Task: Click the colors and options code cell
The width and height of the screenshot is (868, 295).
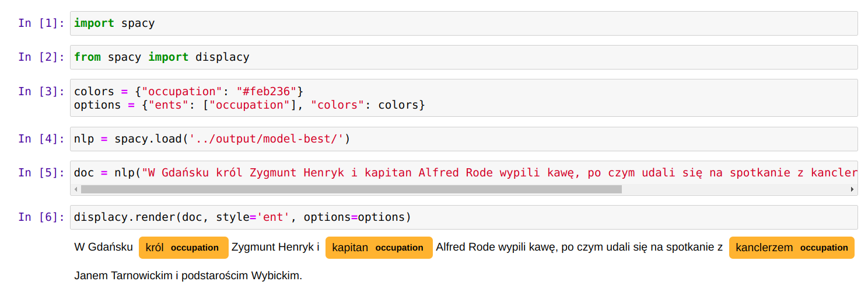Action: coord(464,98)
